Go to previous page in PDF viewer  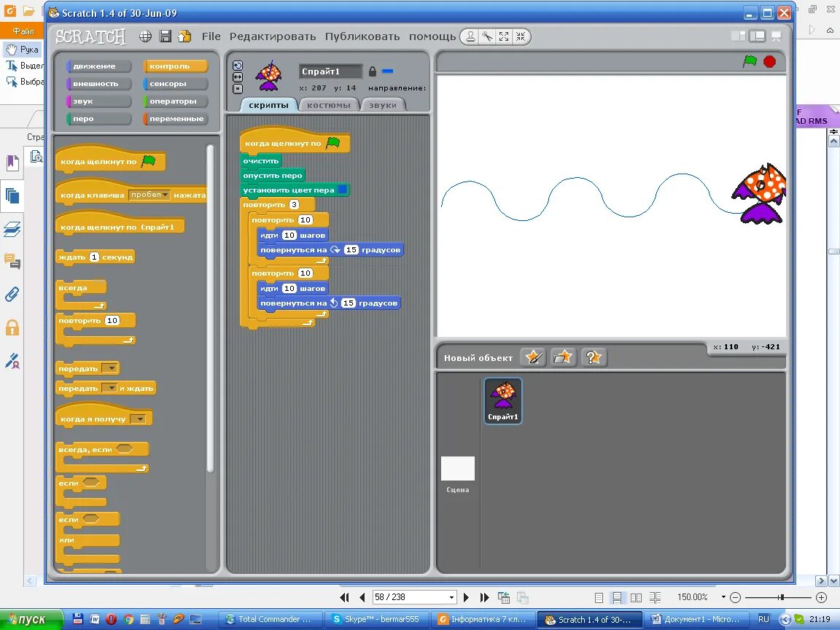point(362,597)
